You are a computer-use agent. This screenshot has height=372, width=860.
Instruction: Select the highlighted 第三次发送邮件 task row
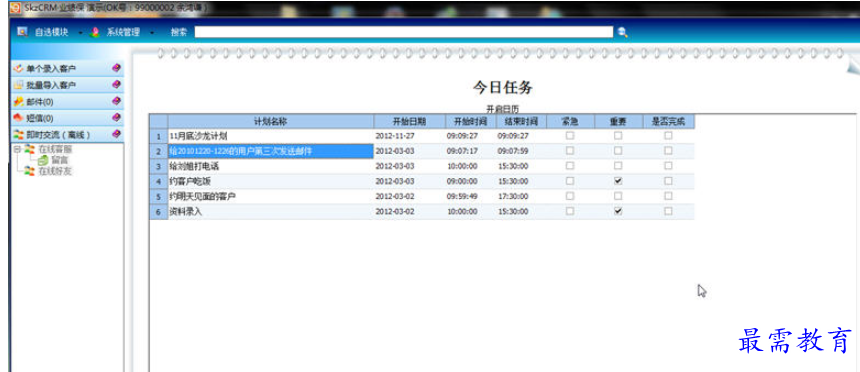pyautogui.click(x=271, y=151)
